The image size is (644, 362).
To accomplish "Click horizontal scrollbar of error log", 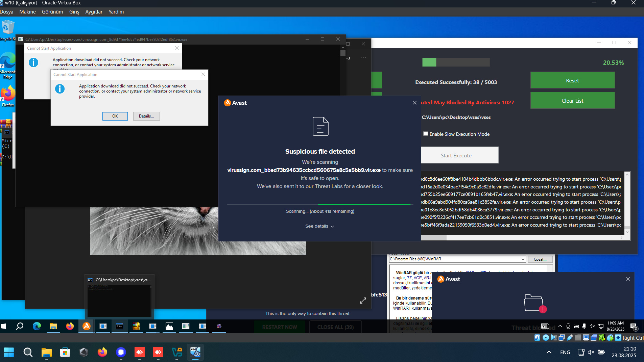I will [522, 238].
